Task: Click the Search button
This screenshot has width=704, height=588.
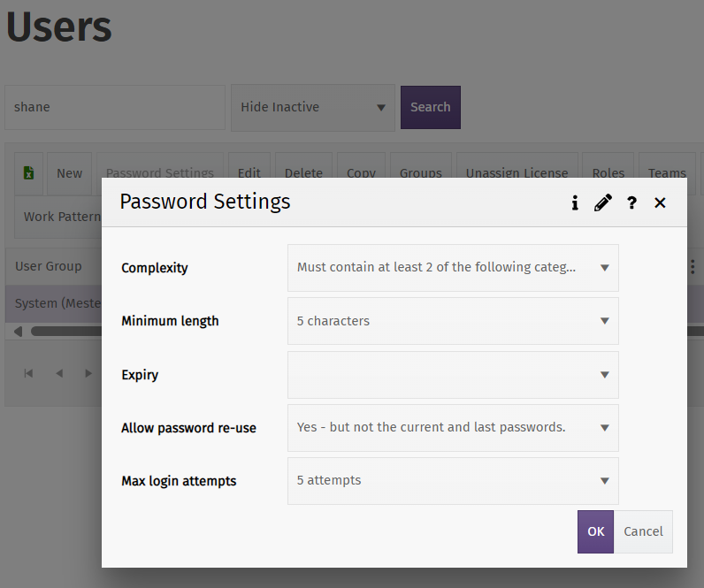Action: (431, 107)
